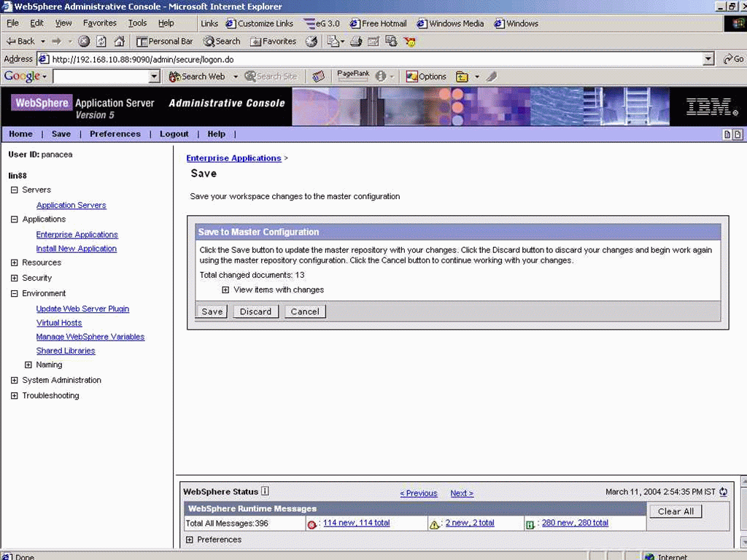Expand the Naming tree node
This screenshot has height=560, width=747.
coord(28,365)
